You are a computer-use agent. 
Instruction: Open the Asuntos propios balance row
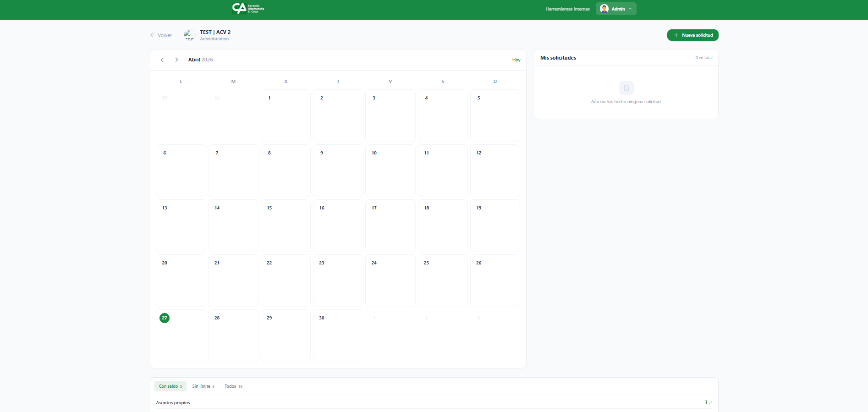(x=434, y=402)
